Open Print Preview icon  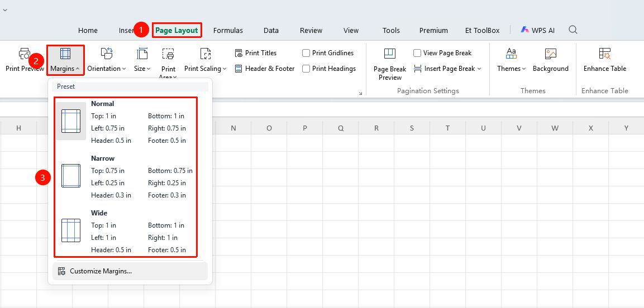pyautogui.click(x=25, y=54)
